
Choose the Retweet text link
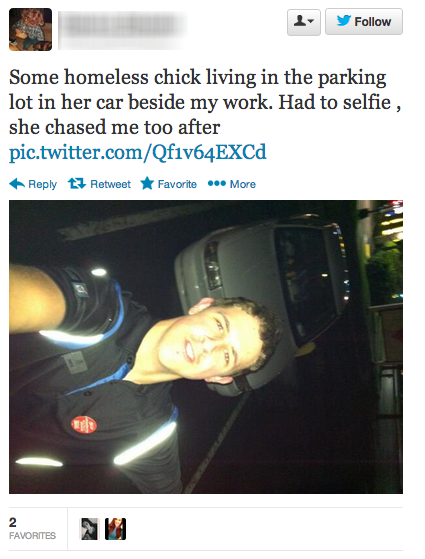pyautogui.click(x=110, y=184)
